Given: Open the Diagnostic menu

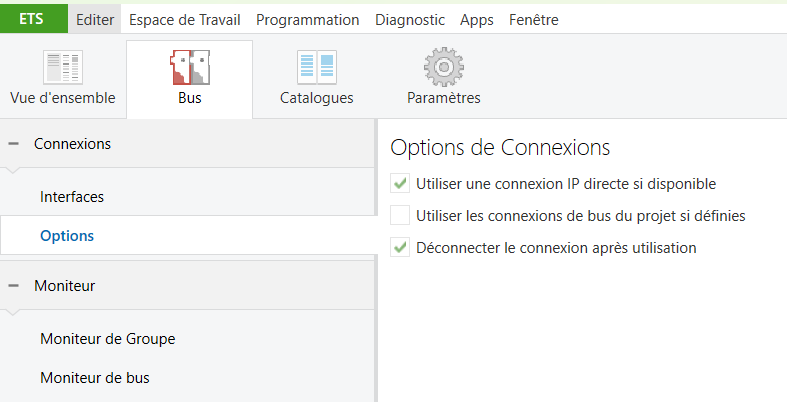Looking at the screenshot, I should [410, 20].
